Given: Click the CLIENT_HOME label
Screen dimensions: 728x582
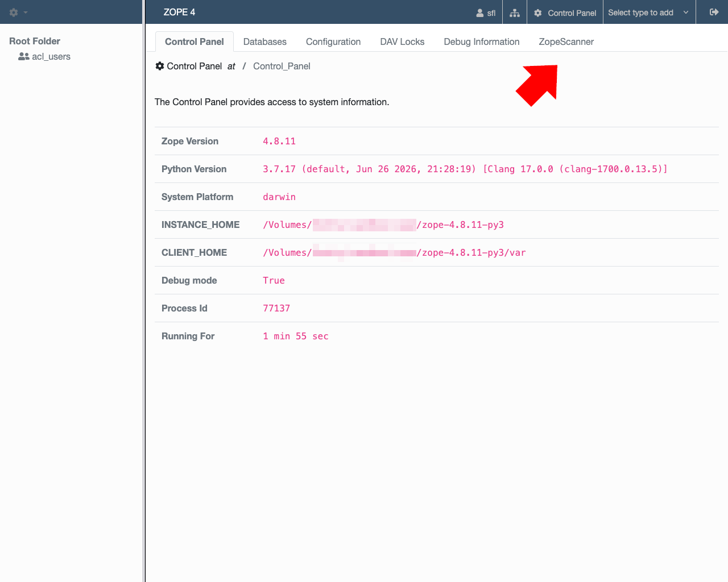Looking at the screenshot, I should tap(195, 252).
